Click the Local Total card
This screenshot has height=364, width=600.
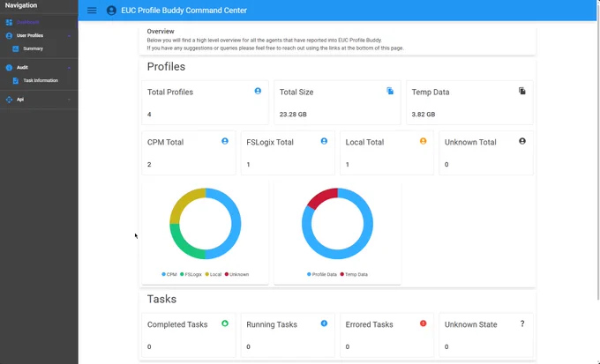pos(386,152)
